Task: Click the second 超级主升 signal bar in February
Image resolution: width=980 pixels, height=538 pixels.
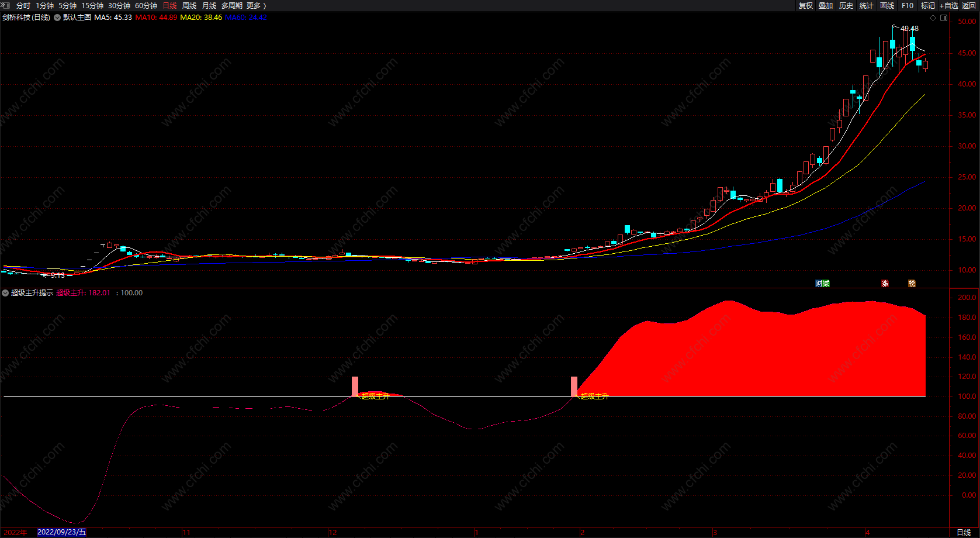Action: pos(574,387)
